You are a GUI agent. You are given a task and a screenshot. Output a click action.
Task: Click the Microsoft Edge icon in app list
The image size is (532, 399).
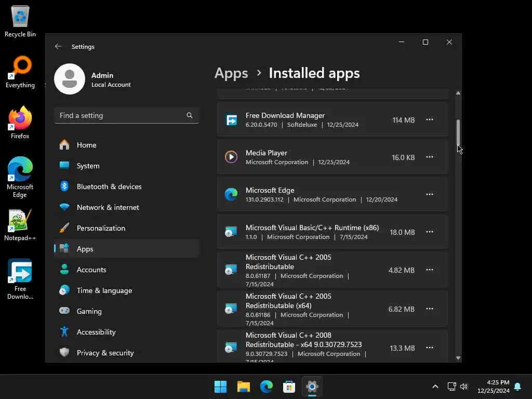click(x=231, y=194)
